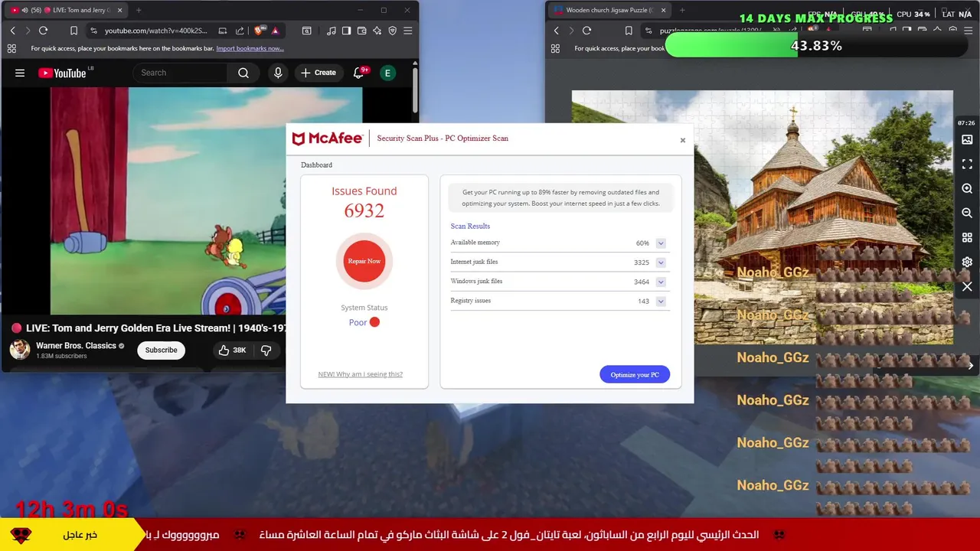Click the Issues Found 6932 count
This screenshot has height=551, width=980.
tap(364, 210)
